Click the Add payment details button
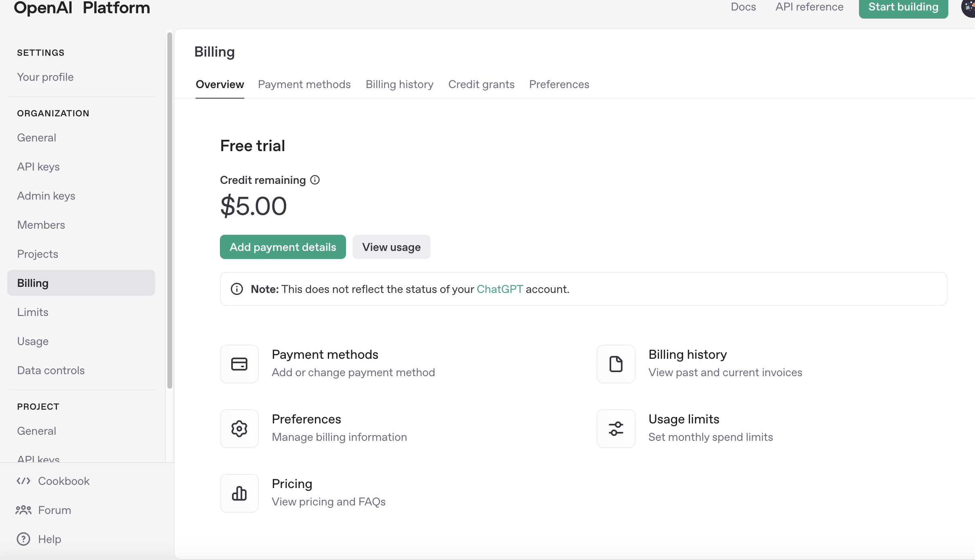 [283, 247]
